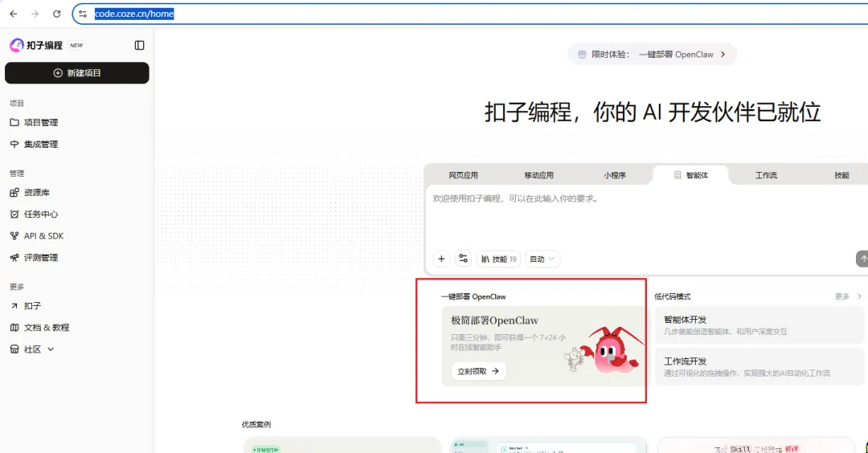This screenshot has height=453, width=868.
Task: Click the gift icon in the banner
Action: pos(582,54)
